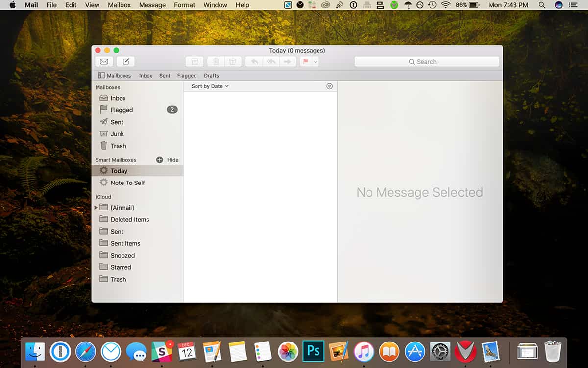Image resolution: width=588 pixels, height=368 pixels.
Task: Open the Edit menu
Action: [x=71, y=5]
